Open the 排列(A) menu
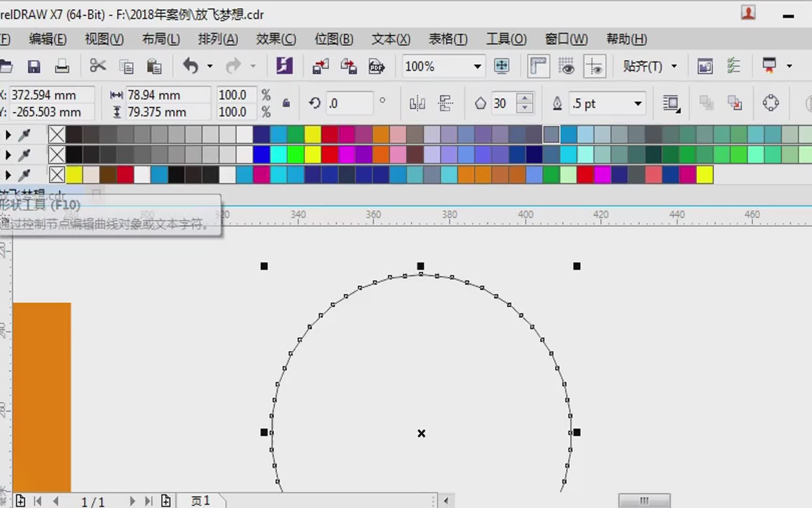The image size is (812, 508). point(218,39)
